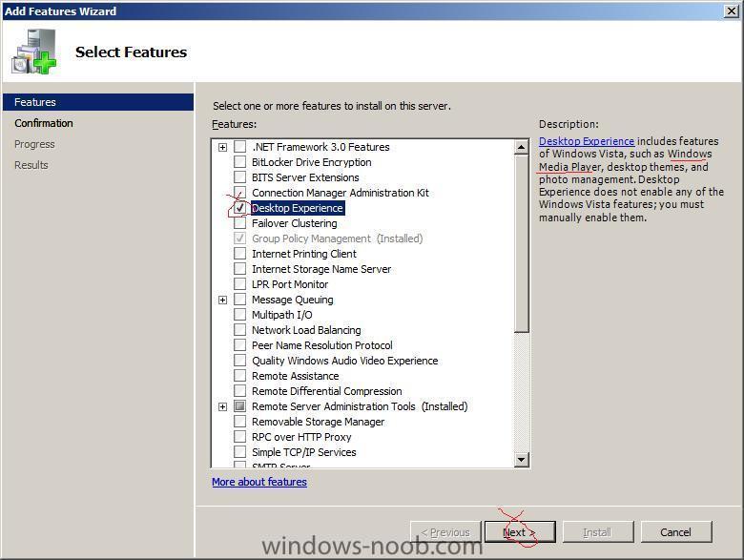
Task: Enable the Failover Clustering checkbox
Action: point(240,223)
